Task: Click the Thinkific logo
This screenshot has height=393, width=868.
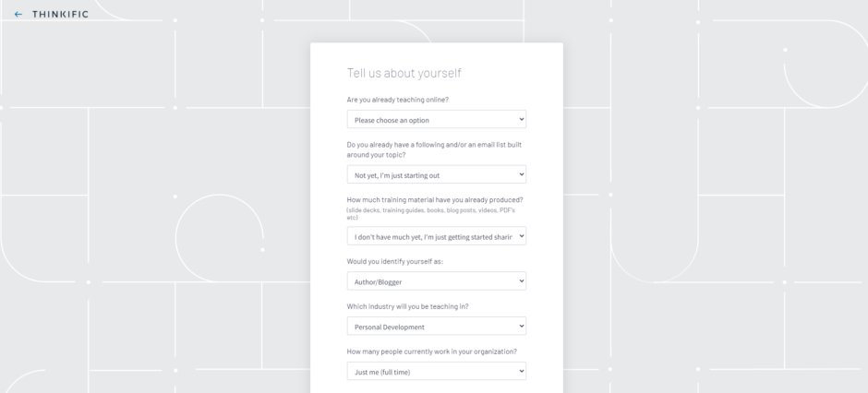Action: pos(60,15)
